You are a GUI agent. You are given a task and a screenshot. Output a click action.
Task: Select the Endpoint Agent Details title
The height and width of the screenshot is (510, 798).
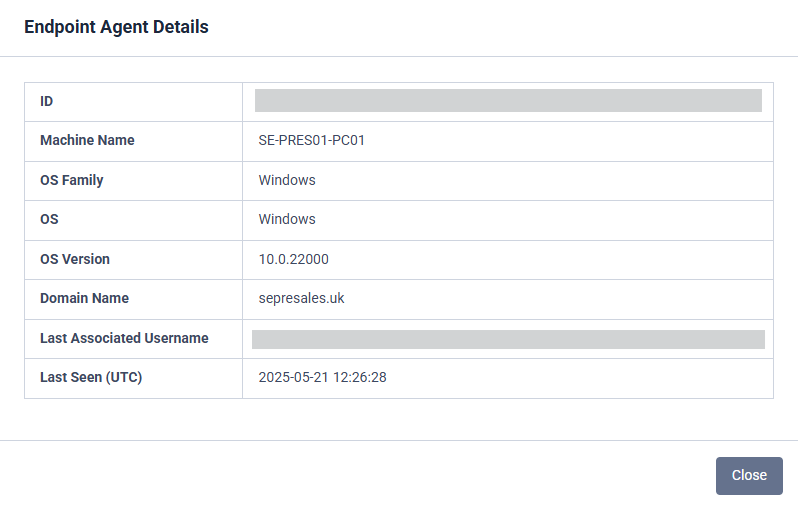click(116, 27)
